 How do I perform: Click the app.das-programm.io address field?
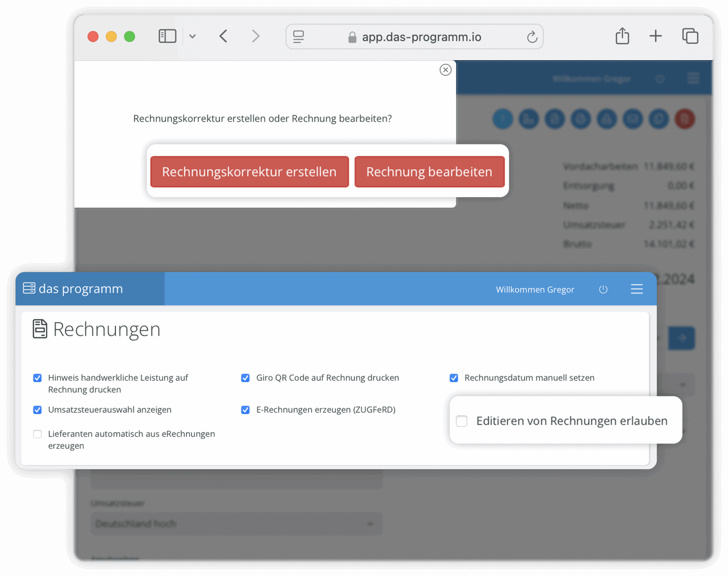[421, 37]
